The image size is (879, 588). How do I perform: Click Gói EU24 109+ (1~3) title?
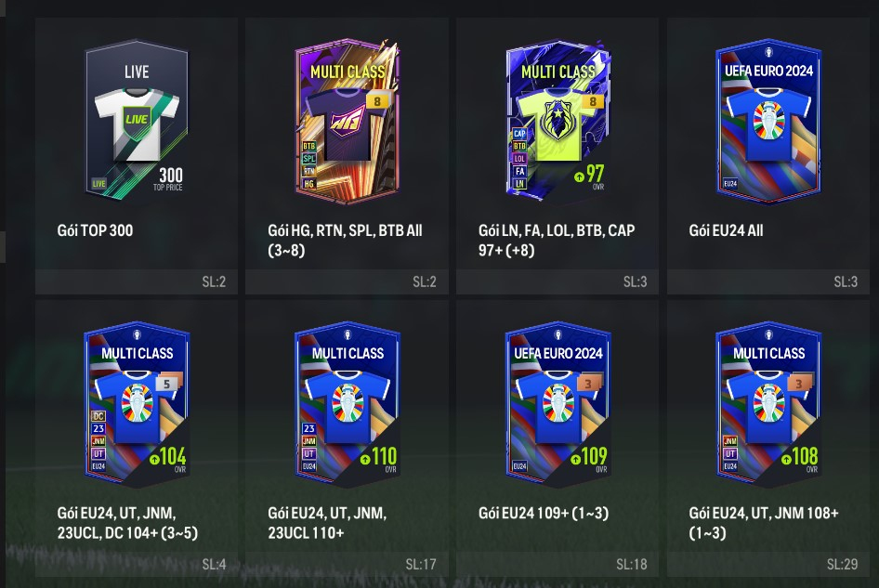(x=544, y=513)
